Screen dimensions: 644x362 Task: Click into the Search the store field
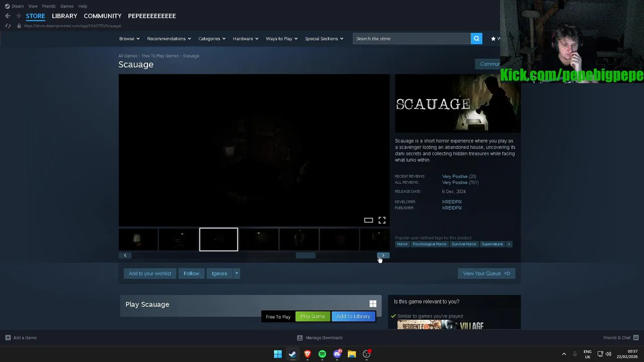(412, 39)
